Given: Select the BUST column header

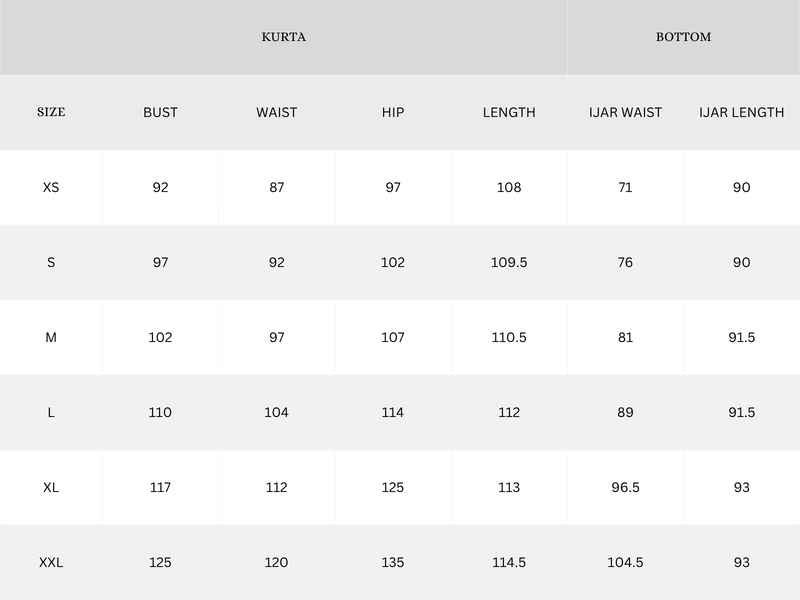Looking at the screenshot, I should (x=160, y=112).
